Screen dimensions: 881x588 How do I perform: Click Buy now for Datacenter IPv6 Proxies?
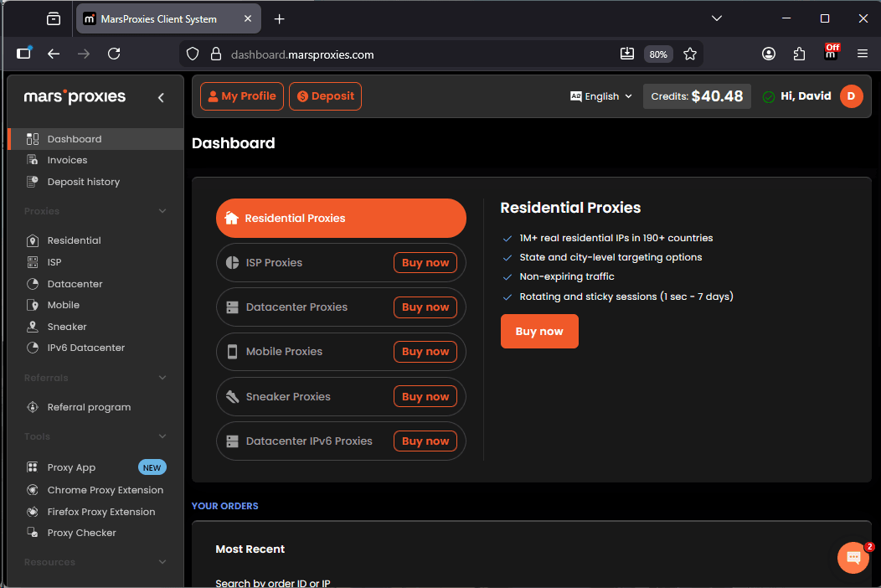point(425,441)
